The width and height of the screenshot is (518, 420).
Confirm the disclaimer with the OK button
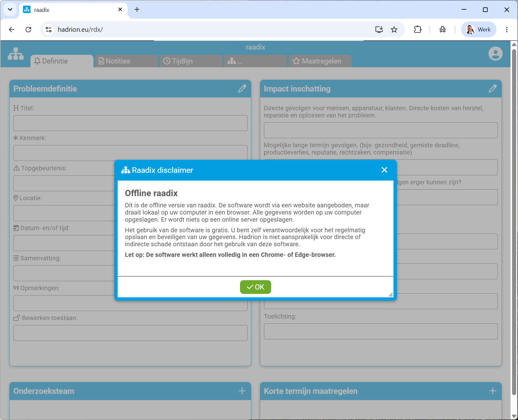(x=255, y=287)
